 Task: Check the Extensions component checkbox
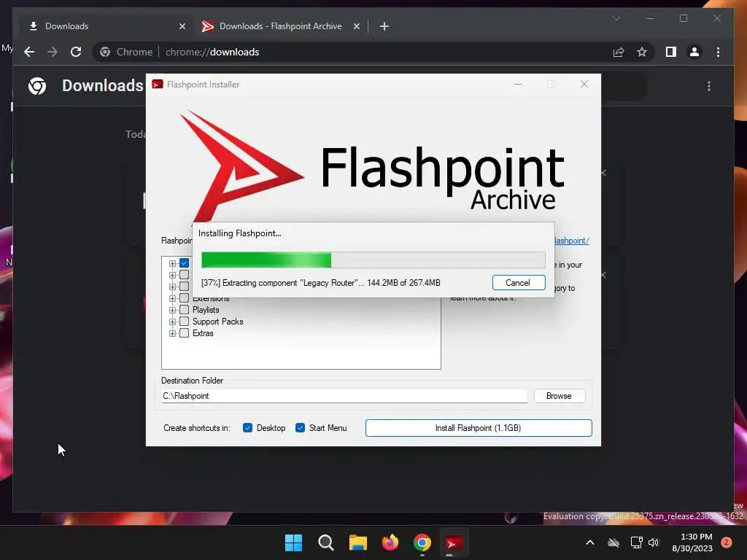[185, 298]
